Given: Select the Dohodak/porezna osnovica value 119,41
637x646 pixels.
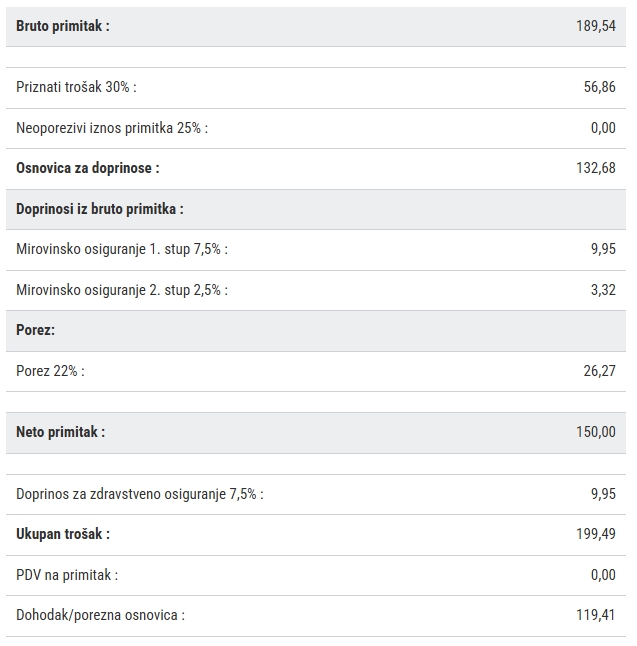Looking at the screenshot, I should pos(596,615).
